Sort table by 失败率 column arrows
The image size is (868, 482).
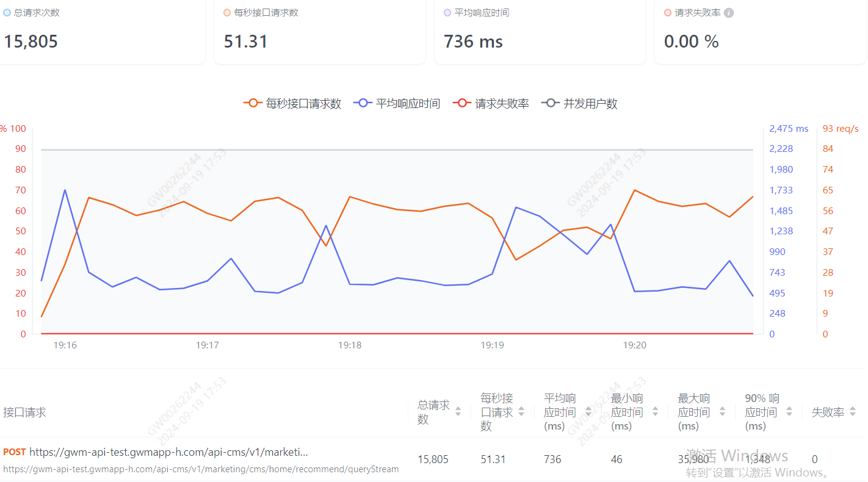pyautogui.click(x=853, y=412)
